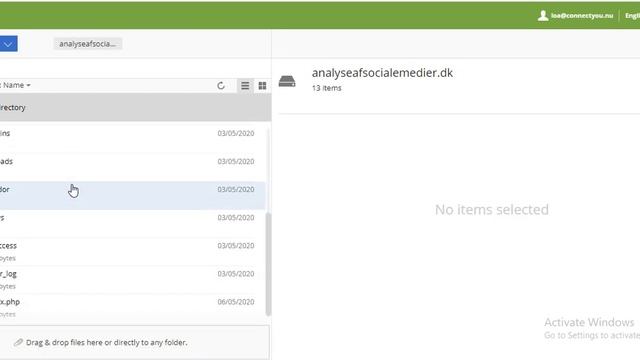Select the file row ending in 'x.php'
Screen dimensions: 640x360
[133, 308]
